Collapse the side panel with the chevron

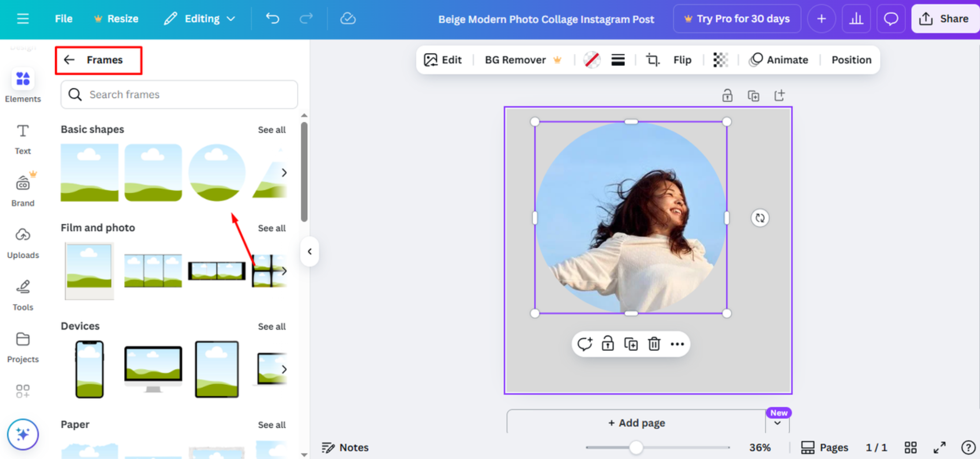coord(310,252)
